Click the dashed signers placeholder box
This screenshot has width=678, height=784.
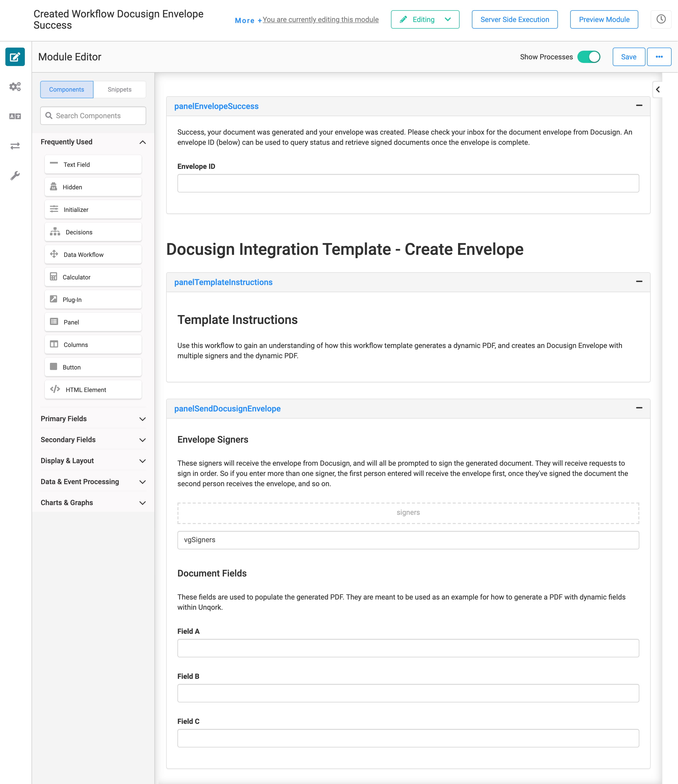pyautogui.click(x=408, y=513)
